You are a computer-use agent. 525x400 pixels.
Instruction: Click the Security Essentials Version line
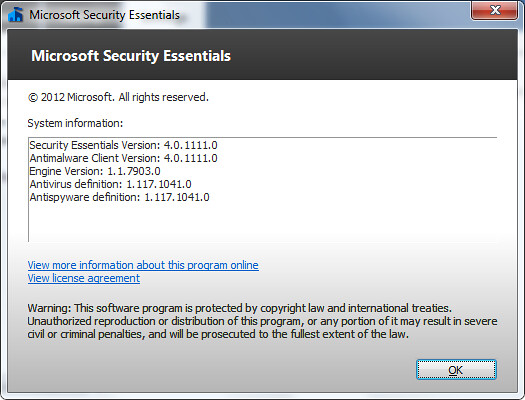pos(123,145)
